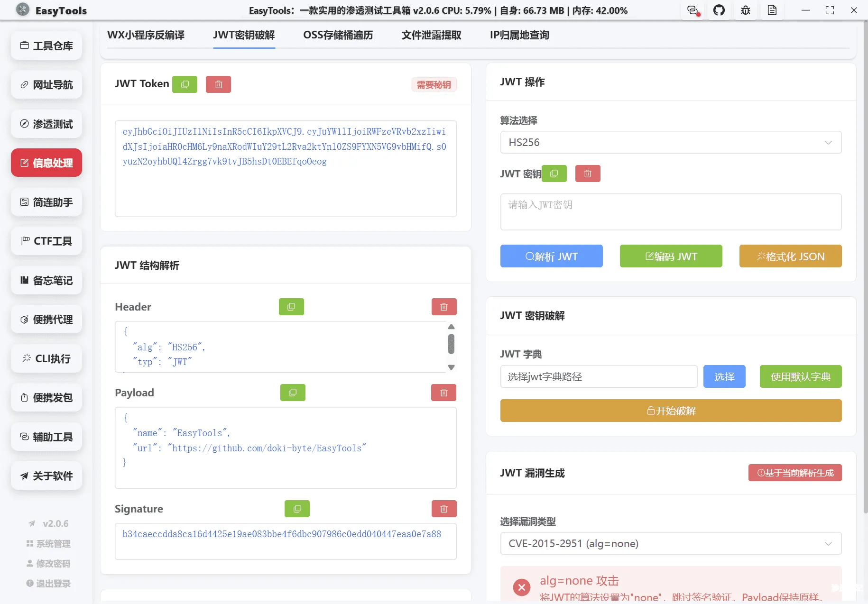Open the HS256 algorithm dropdown

(x=670, y=142)
